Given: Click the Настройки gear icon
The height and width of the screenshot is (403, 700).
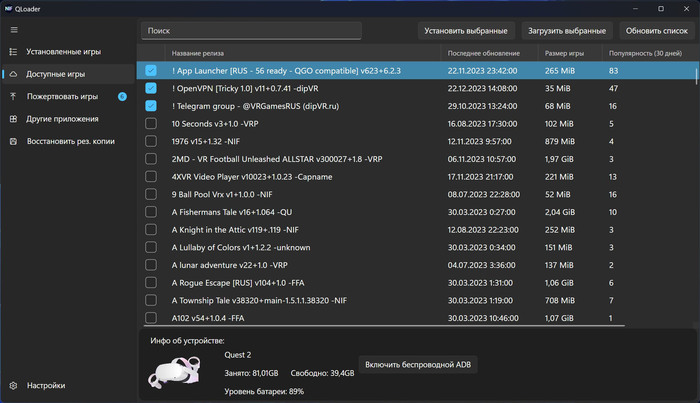Looking at the screenshot, I should point(13,386).
